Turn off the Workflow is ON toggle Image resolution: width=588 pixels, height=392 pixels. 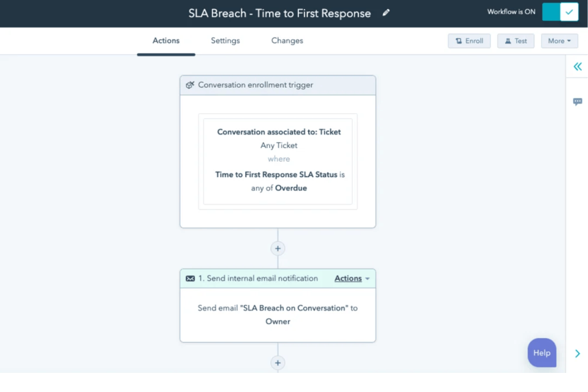pyautogui.click(x=560, y=11)
